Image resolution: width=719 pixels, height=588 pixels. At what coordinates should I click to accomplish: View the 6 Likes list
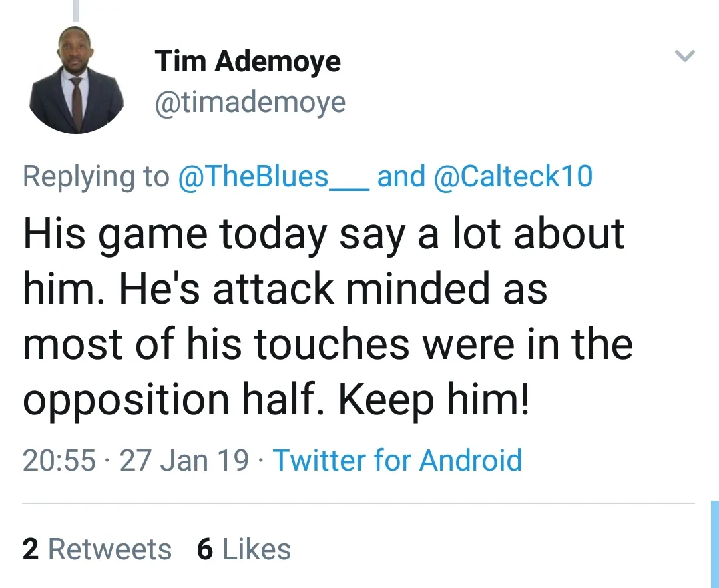(244, 549)
